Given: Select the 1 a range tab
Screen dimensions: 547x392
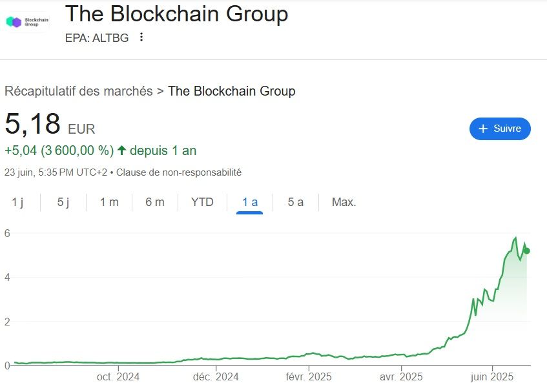Looking at the screenshot, I should pos(250,202).
